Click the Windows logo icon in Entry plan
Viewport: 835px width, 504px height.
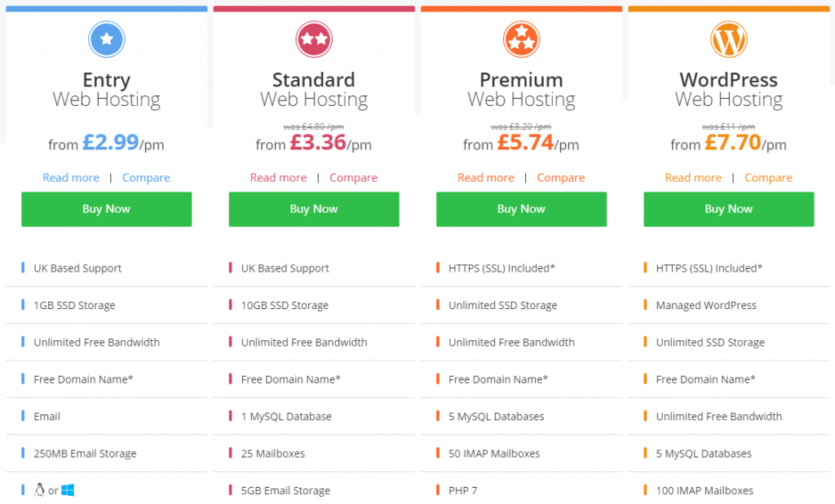[68, 490]
